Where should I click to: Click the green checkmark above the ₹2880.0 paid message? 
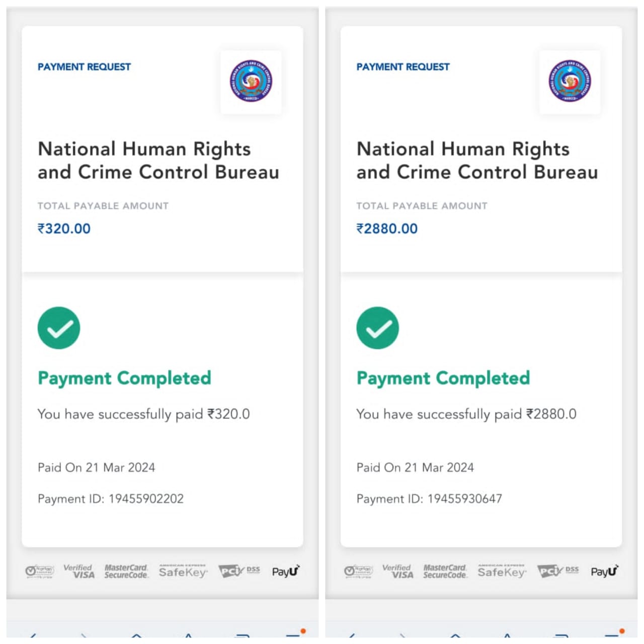[378, 328]
